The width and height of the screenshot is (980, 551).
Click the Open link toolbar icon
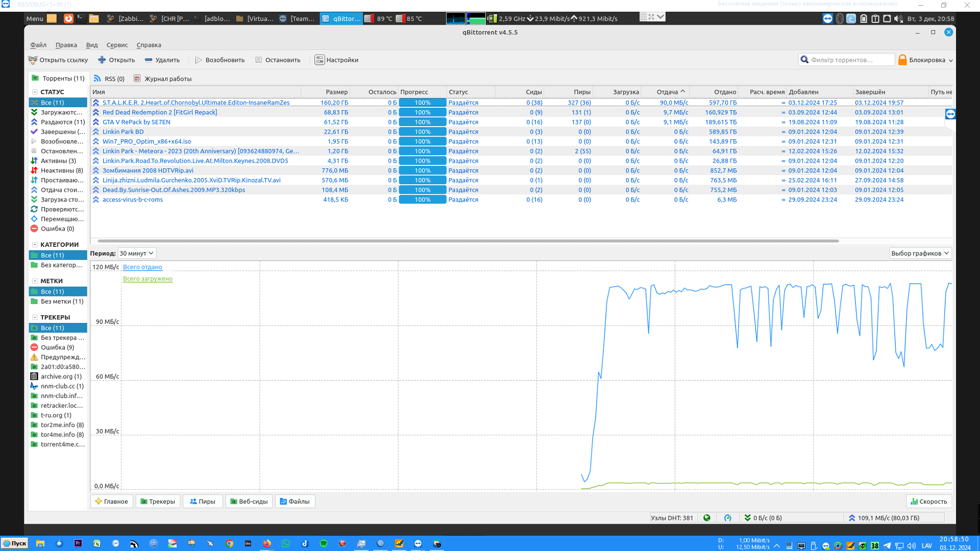33,60
